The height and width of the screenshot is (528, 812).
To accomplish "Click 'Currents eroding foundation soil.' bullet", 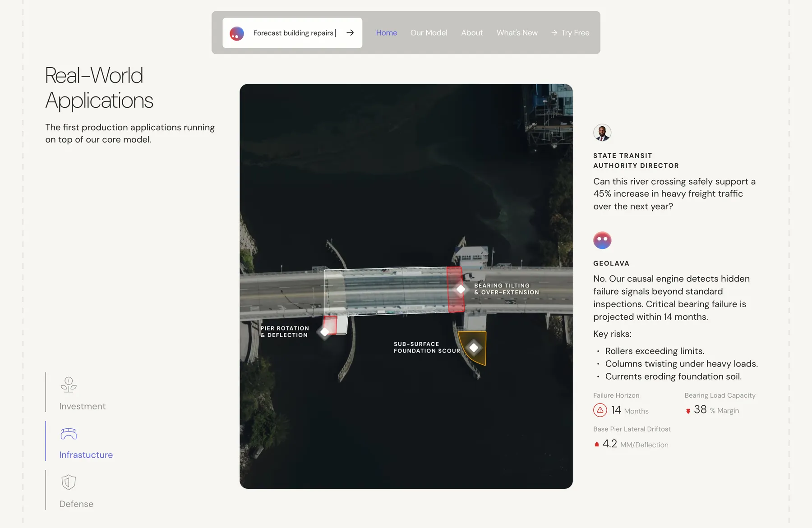I will pos(674,376).
